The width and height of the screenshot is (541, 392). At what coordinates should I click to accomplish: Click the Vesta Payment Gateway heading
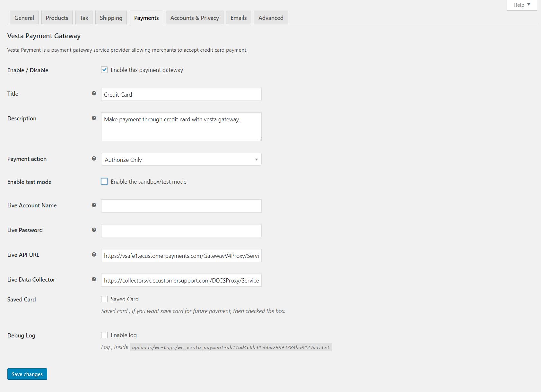pyautogui.click(x=44, y=36)
